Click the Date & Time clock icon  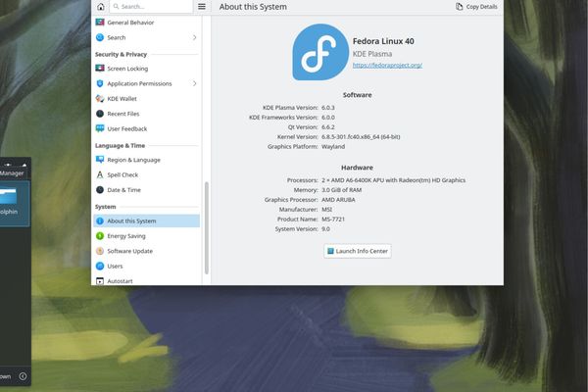(x=100, y=190)
